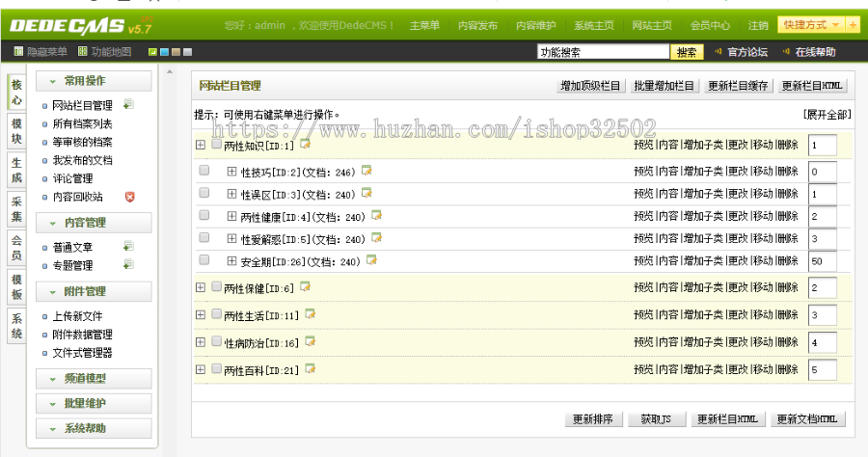This screenshot has height=457, width=868.
Task: Click the function map icon (功能地图)
Action: [83, 51]
